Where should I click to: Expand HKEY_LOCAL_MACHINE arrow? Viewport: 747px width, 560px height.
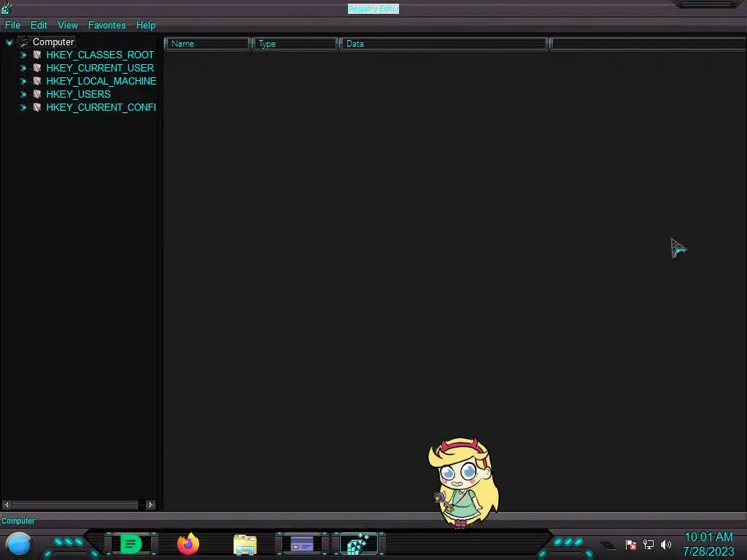pos(23,82)
